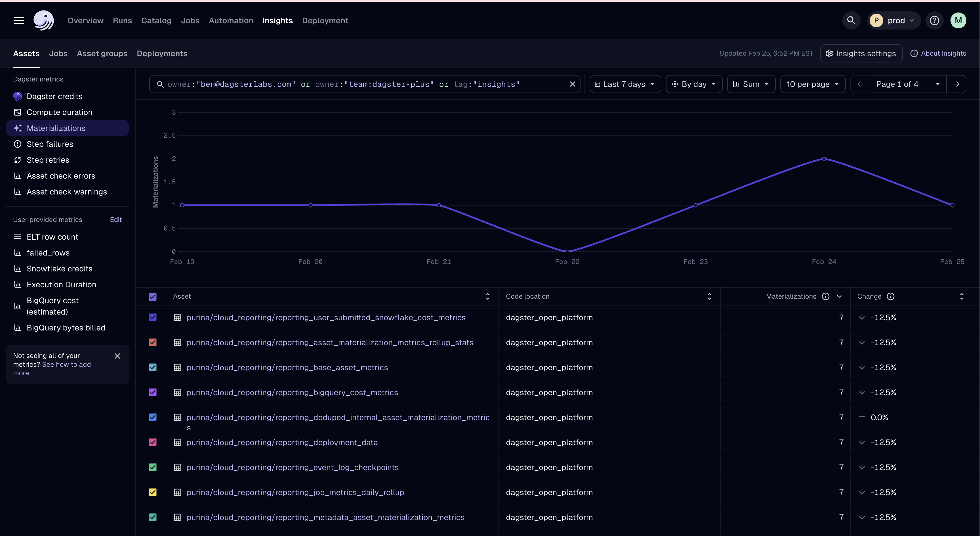The image size is (980, 536).
Task: Uncheck reporting_job_metrics_daily_rollup checkbox
Action: tap(153, 493)
